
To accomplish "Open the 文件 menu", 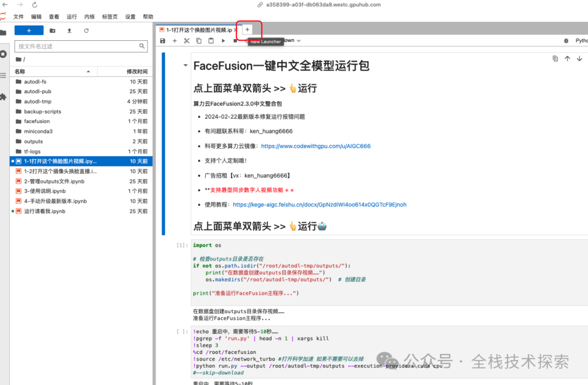I will [x=19, y=16].
